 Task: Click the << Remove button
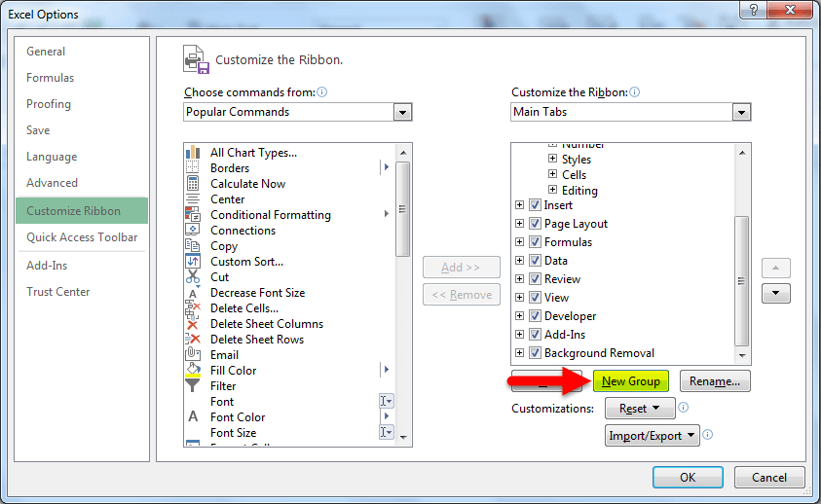pos(462,295)
